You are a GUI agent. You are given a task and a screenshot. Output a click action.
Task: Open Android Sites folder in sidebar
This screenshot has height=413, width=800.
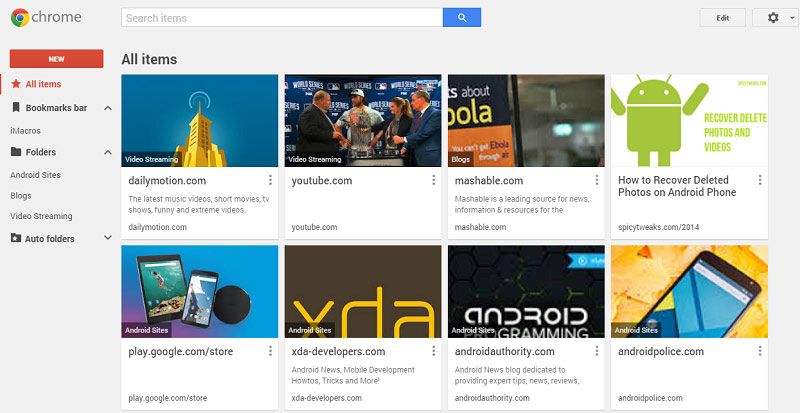pyautogui.click(x=35, y=175)
